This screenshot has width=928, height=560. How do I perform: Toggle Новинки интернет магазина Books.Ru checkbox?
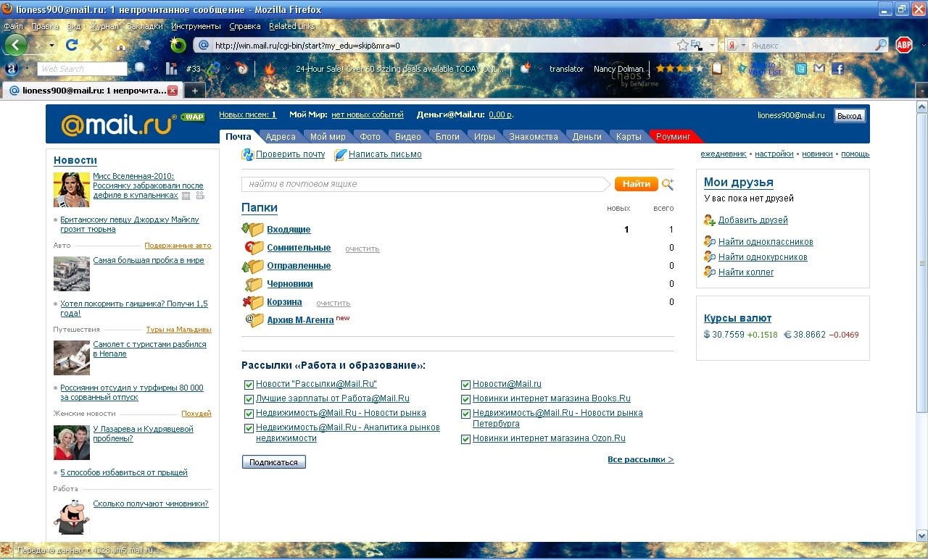(x=466, y=398)
